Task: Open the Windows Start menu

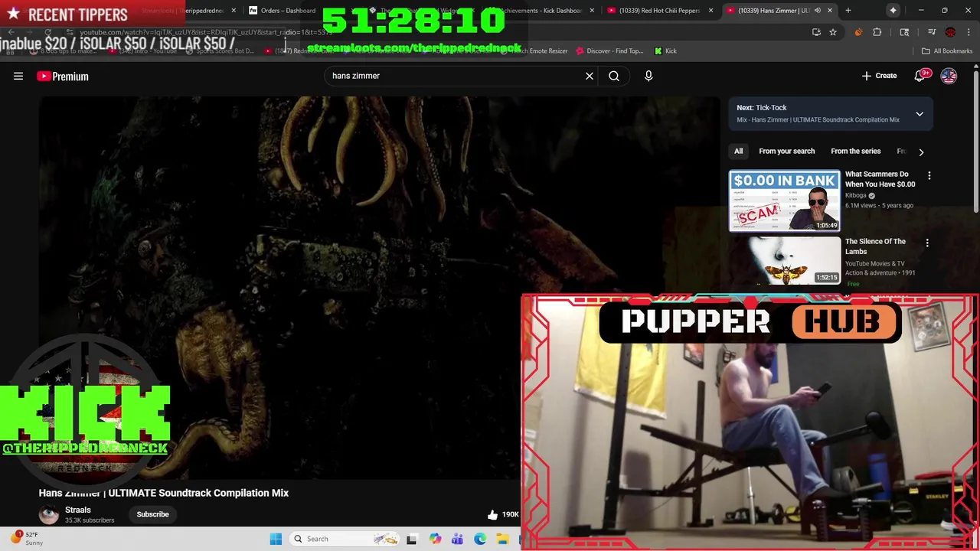Action: pos(276,539)
